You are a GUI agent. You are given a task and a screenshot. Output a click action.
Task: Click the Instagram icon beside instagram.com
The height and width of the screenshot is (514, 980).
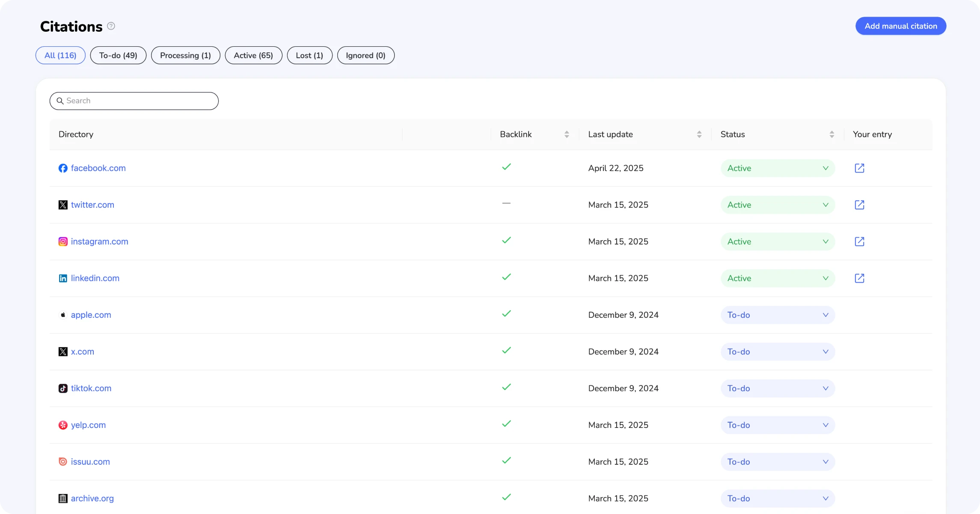coord(63,241)
